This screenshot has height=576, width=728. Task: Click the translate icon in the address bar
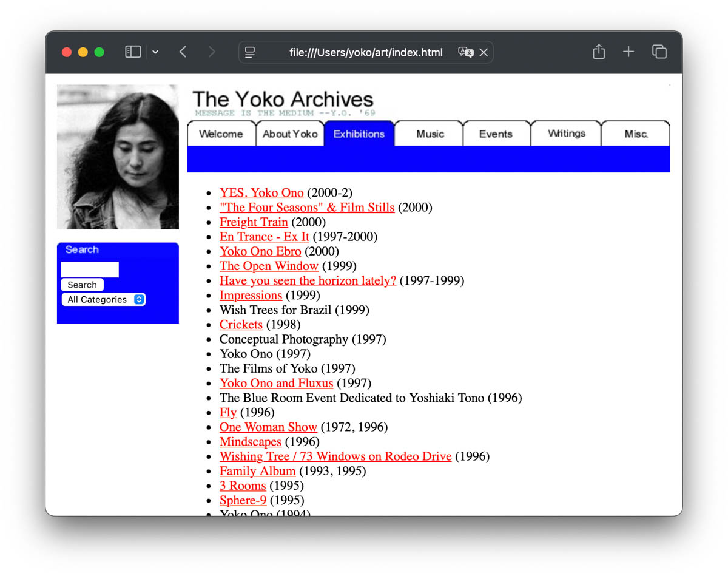pos(466,52)
